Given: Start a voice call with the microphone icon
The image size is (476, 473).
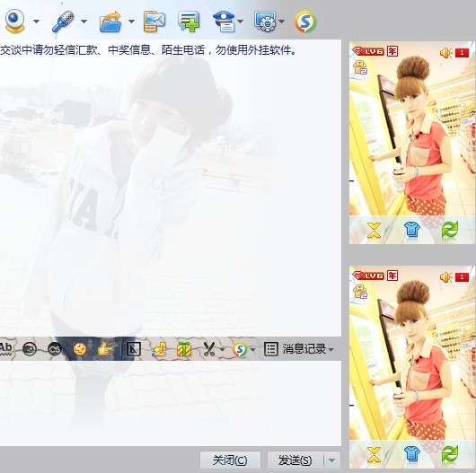Looking at the screenshot, I should coord(63,22).
